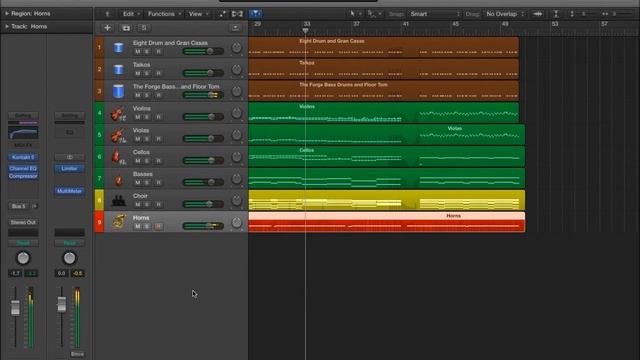
Task: Open the View menu in tracks area
Action: 198,14
